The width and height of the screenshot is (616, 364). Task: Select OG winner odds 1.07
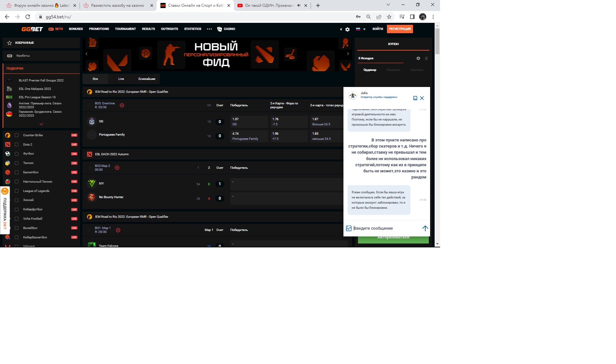[249, 122]
